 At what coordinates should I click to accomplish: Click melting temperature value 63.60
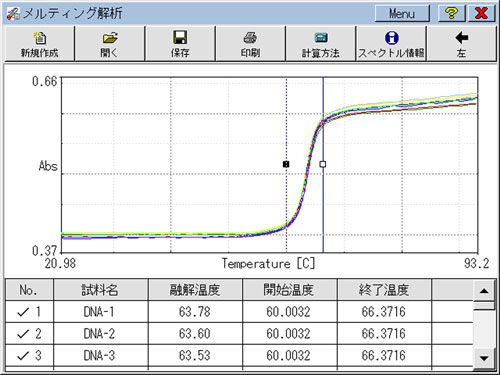tap(195, 334)
